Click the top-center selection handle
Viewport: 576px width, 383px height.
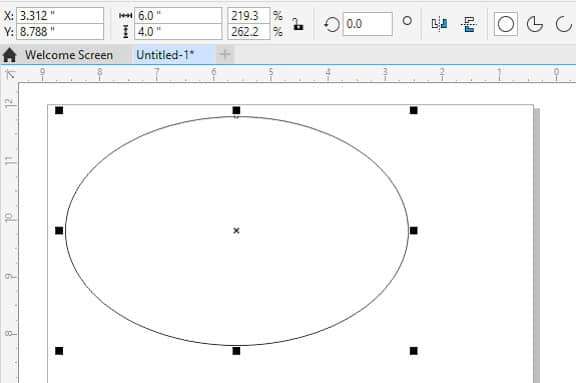pos(236,110)
